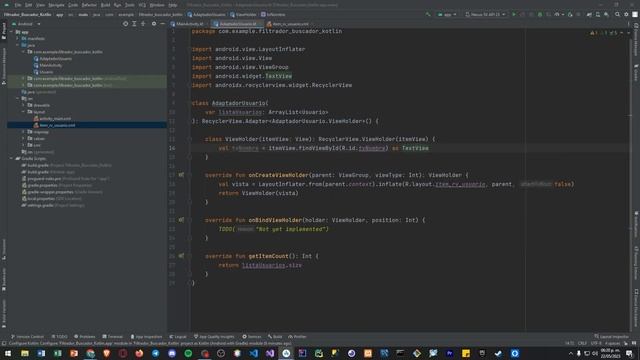Collapse the 'app' module node
Screen dimensions: 640x360
tap(12, 32)
